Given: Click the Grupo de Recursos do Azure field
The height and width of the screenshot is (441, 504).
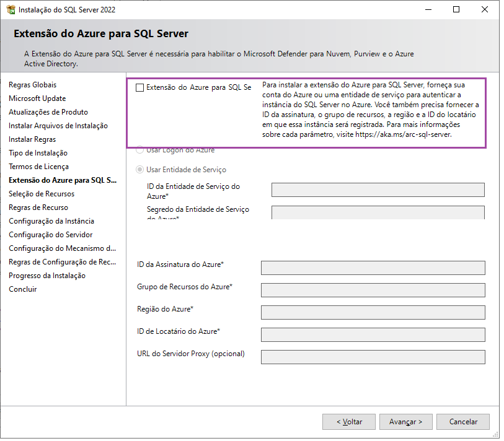Looking at the screenshot, I should (373, 290).
